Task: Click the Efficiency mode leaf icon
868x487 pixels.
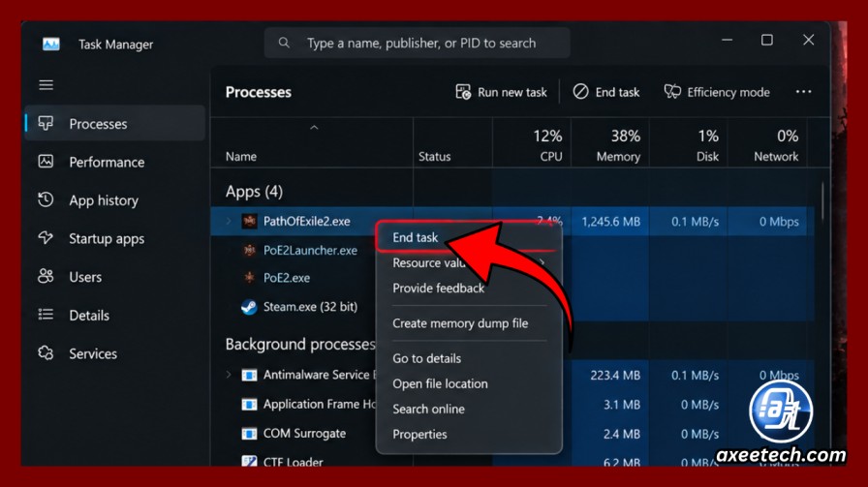Action: tap(672, 92)
